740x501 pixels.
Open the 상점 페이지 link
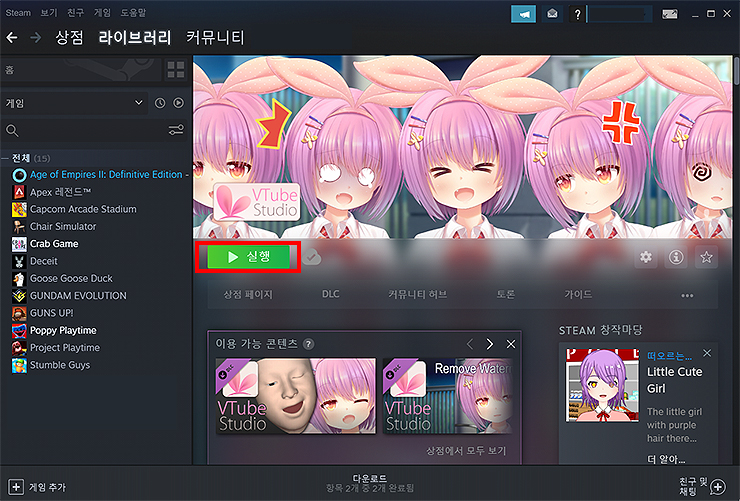point(248,294)
